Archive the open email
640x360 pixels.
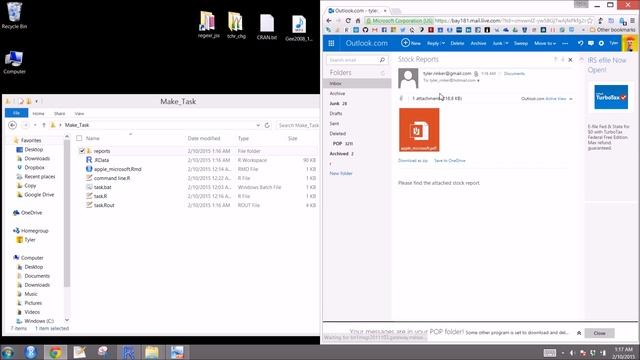pyautogui.click(x=478, y=43)
